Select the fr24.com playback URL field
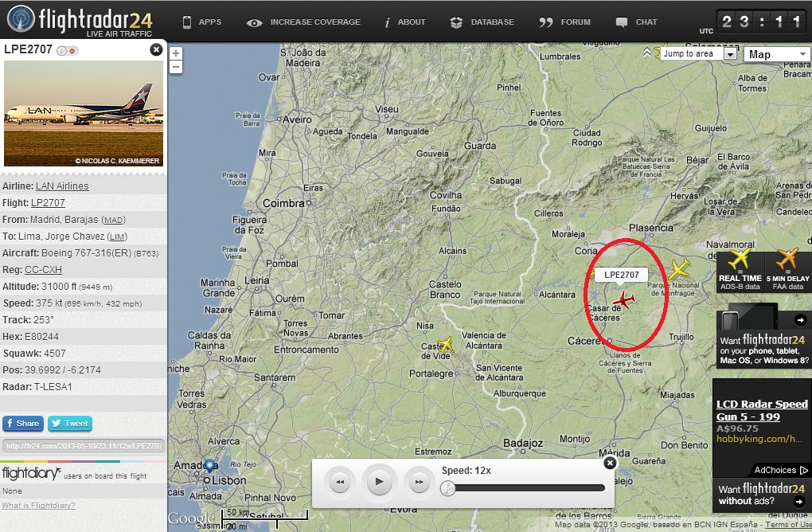Screen dimensions: 812x532 click(84, 445)
